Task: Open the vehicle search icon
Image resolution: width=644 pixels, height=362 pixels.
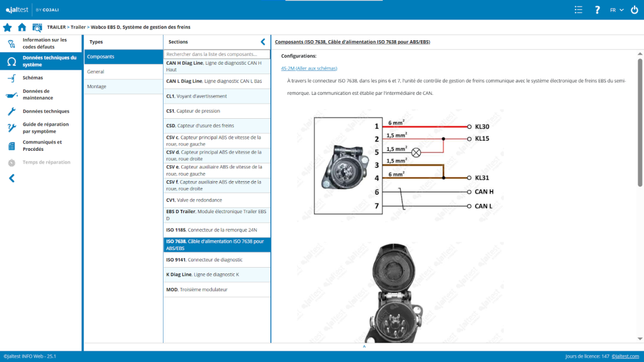Action: 37,27
